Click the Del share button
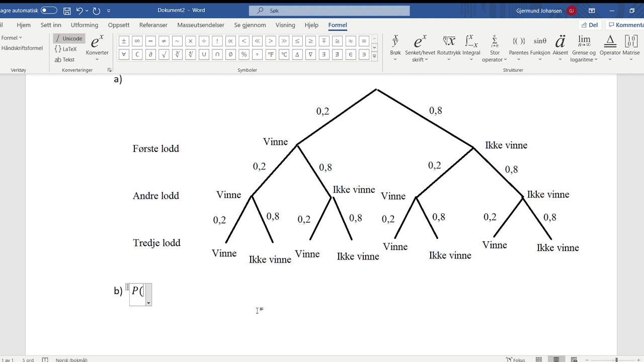Viewport: 644px width, 362px height. (590, 25)
